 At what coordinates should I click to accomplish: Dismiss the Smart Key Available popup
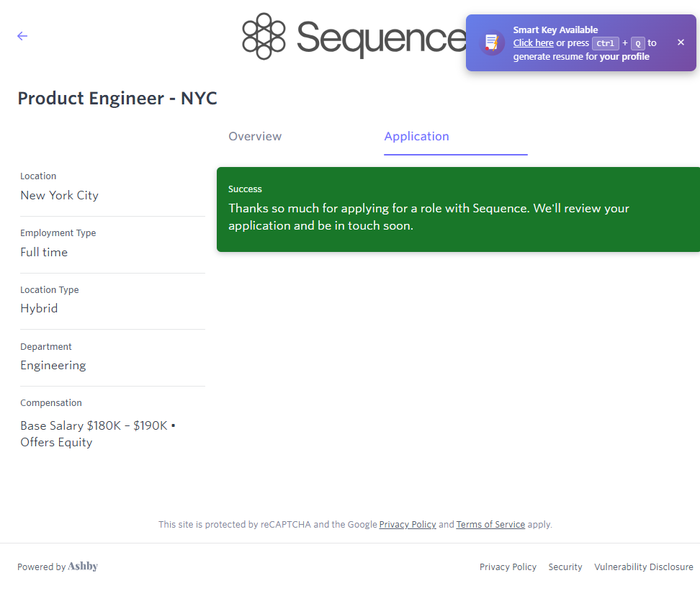(x=681, y=42)
